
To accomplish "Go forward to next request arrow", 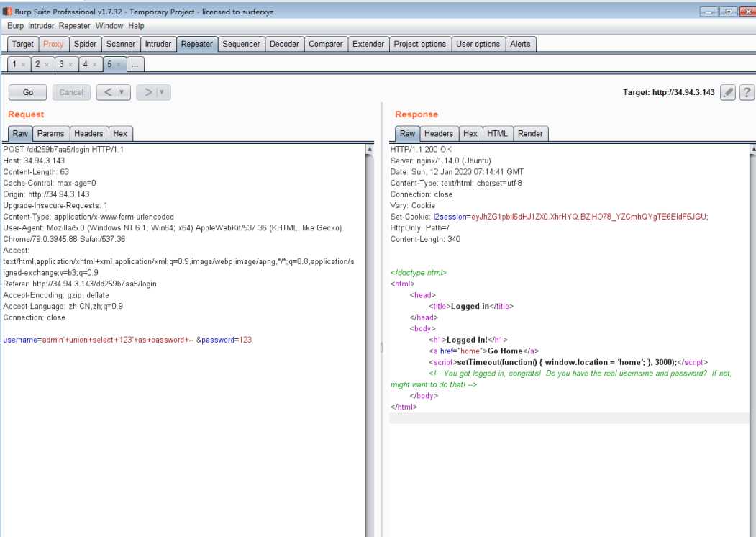I will point(147,92).
